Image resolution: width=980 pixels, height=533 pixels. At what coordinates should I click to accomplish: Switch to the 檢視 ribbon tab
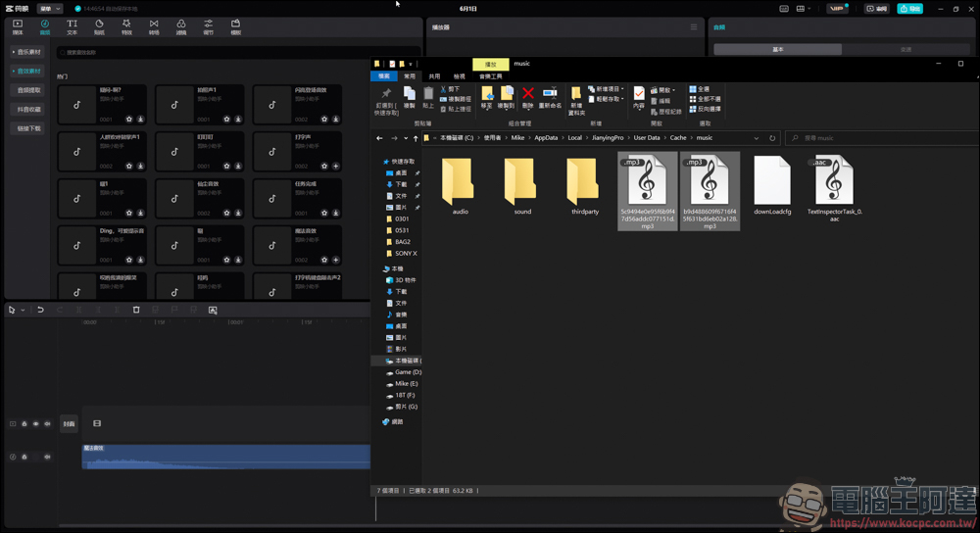click(x=460, y=76)
